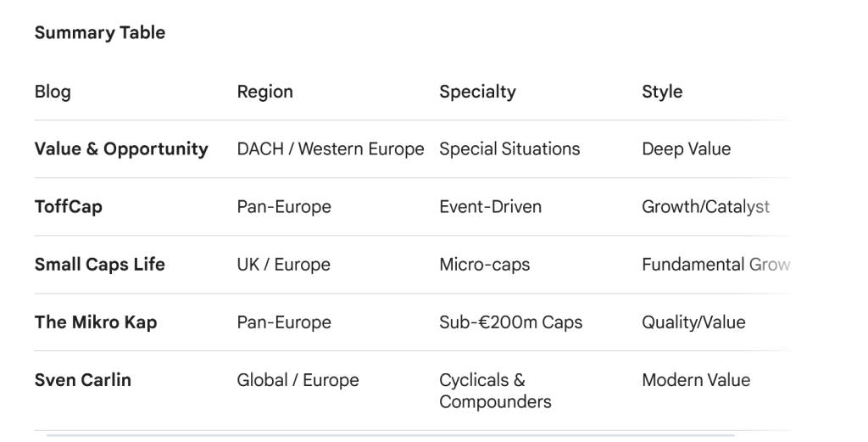Click the Special Situations specialty cell
This screenshot has height=442, width=868.
[509, 149]
